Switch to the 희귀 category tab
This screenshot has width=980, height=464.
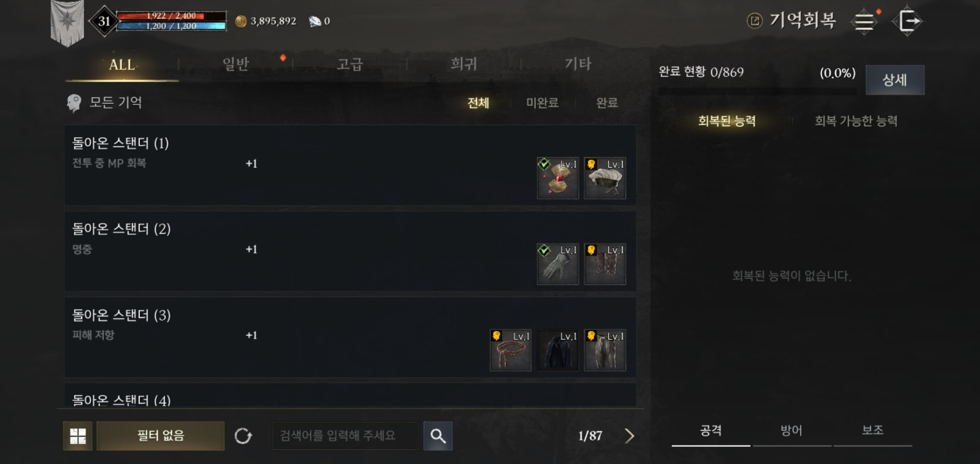tap(464, 64)
